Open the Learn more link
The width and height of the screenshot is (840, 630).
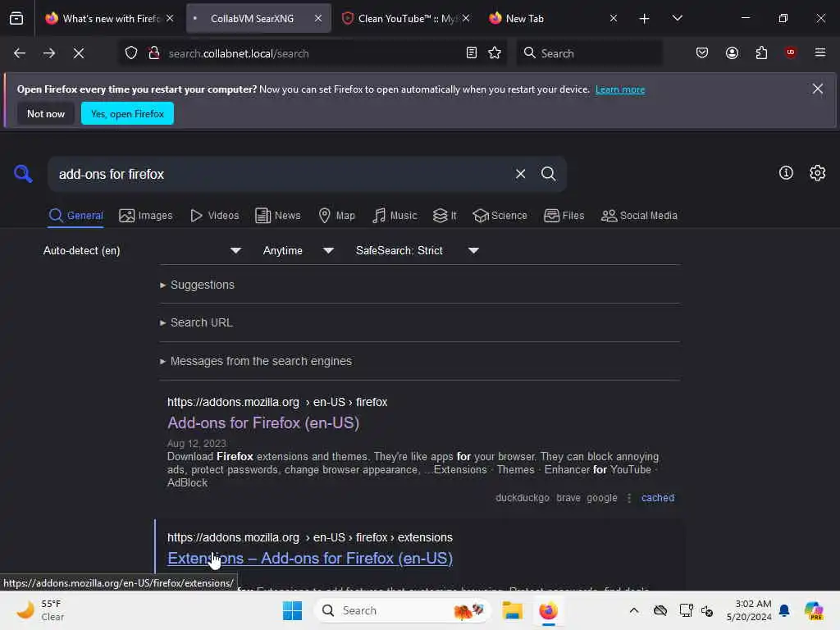coord(620,89)
